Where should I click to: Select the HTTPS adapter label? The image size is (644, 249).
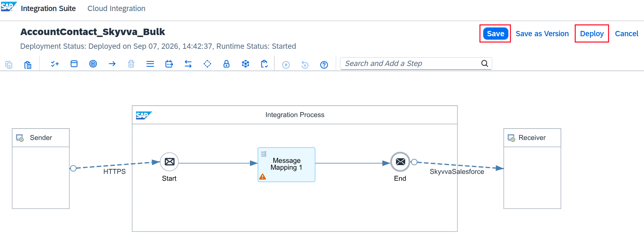pyautogui.click(x=114, y=172)
